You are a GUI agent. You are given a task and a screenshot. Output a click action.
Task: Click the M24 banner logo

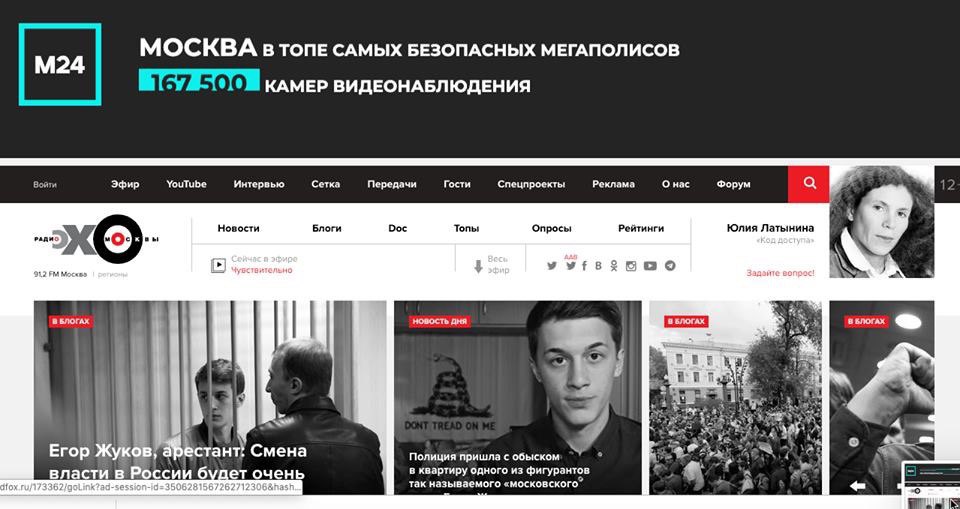(60, 64)
